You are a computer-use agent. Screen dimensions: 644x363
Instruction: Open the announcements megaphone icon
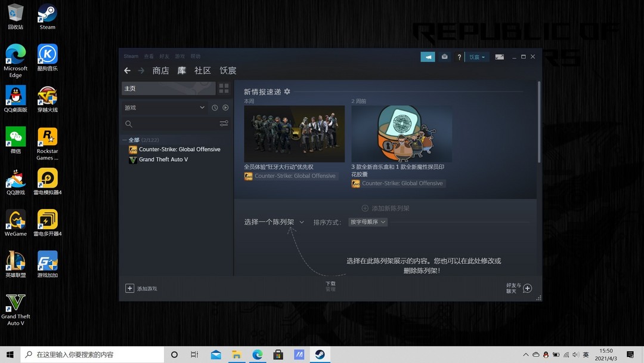click(428, 57)
